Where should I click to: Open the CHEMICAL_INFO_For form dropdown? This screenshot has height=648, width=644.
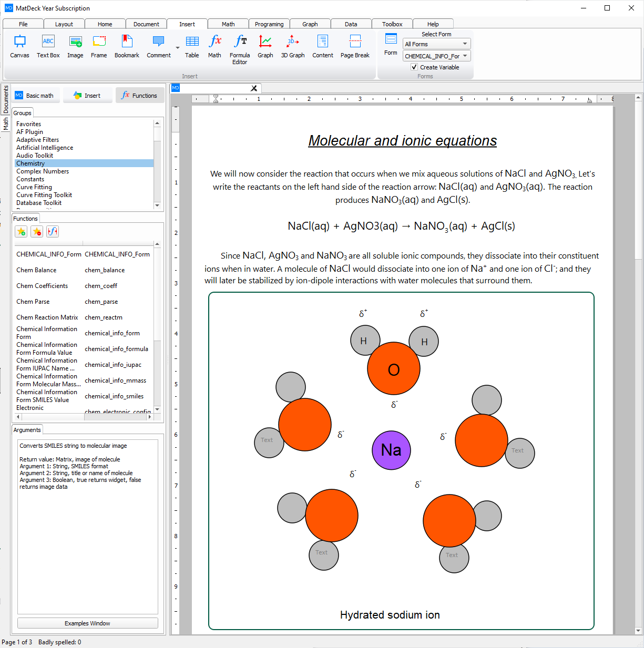436,56
